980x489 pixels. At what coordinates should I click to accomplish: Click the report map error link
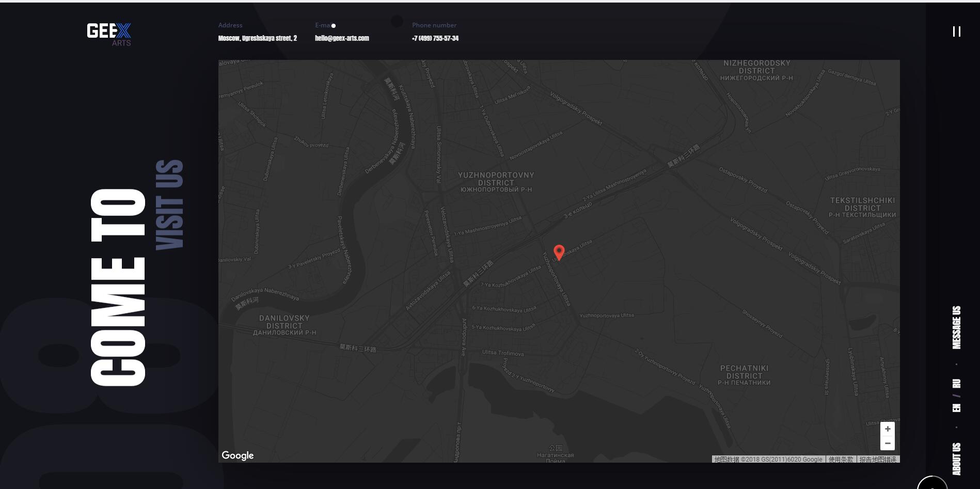click(878, 459)
